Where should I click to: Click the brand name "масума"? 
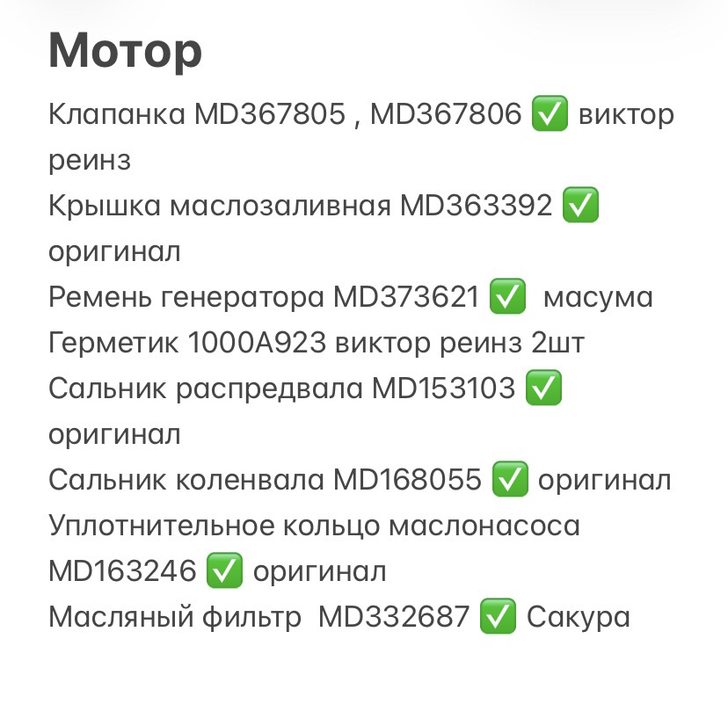598,298
